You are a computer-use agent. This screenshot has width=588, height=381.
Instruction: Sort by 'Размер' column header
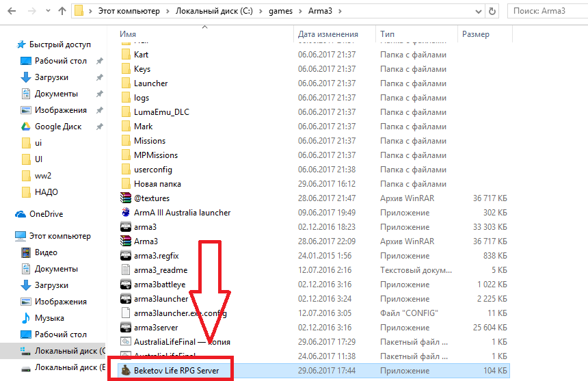pyautogui.click(x=475, y=34)
